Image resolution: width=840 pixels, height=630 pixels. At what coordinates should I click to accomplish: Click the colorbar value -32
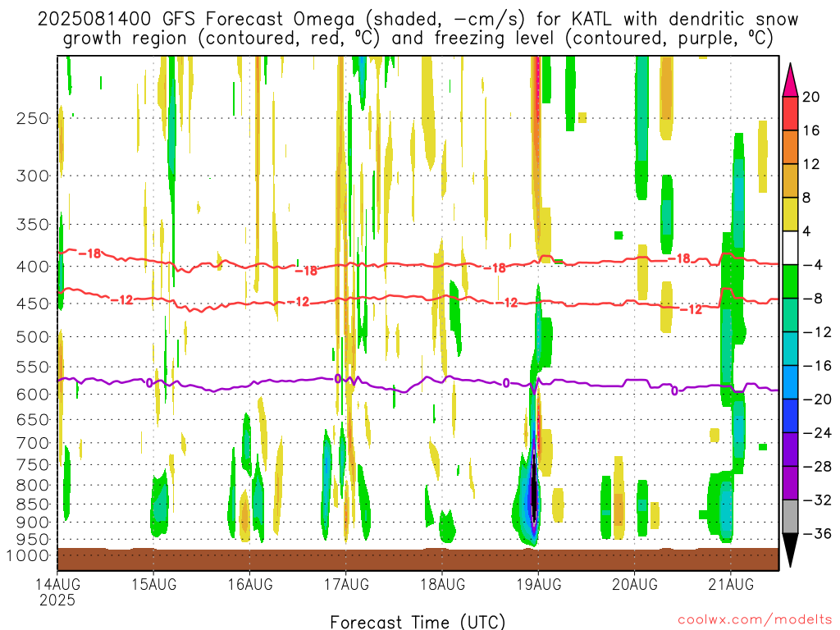pyautogui.click(x=817, y=500)
